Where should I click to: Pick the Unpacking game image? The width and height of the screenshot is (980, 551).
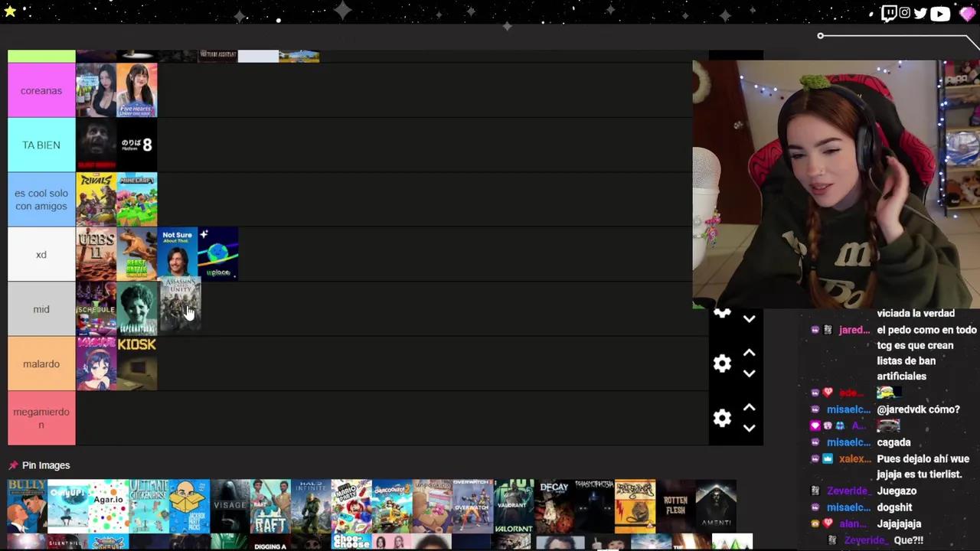(433, 507)
